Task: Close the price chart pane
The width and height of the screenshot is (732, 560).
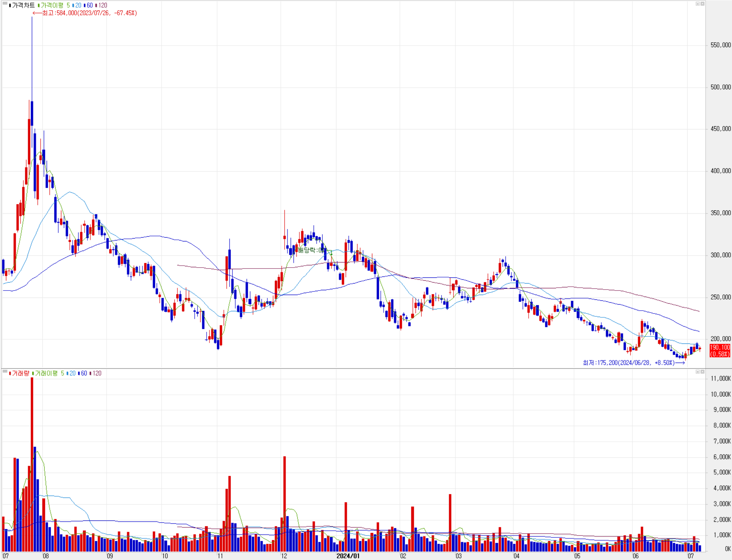Action: pos(702,4)
